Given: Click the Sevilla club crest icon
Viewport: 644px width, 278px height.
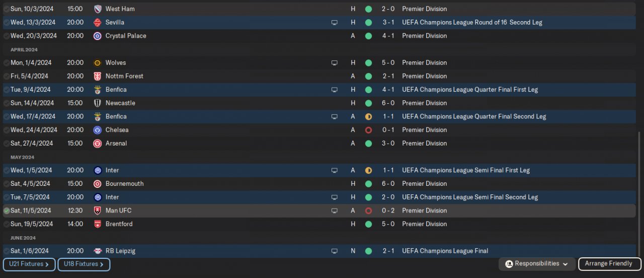Looking at the screenshot, I should coord(98,23).
